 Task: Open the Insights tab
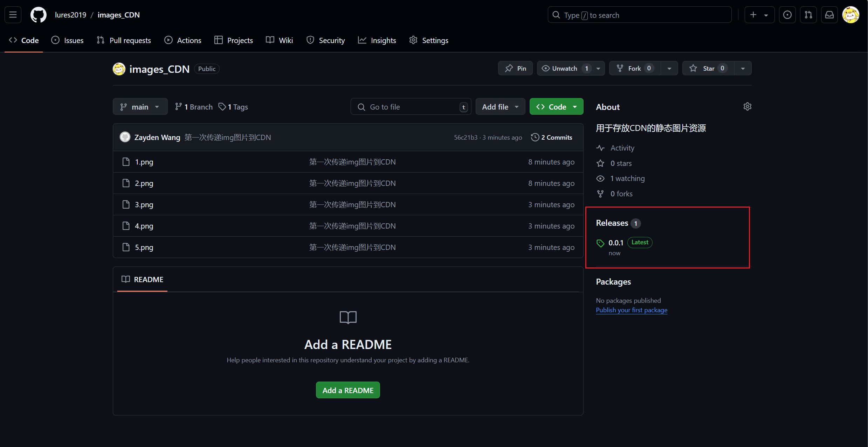pyautogui.click(x=377, y=40)
